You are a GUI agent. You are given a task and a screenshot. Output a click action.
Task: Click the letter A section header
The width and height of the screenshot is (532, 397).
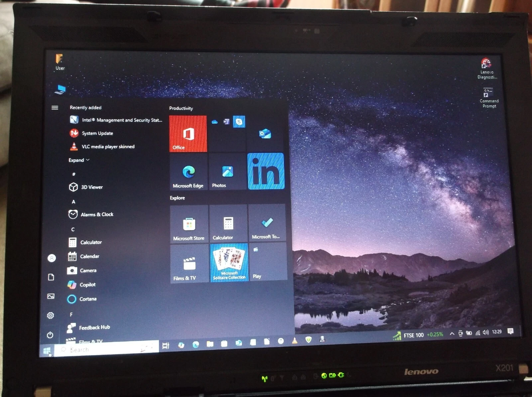coord(73,201)
